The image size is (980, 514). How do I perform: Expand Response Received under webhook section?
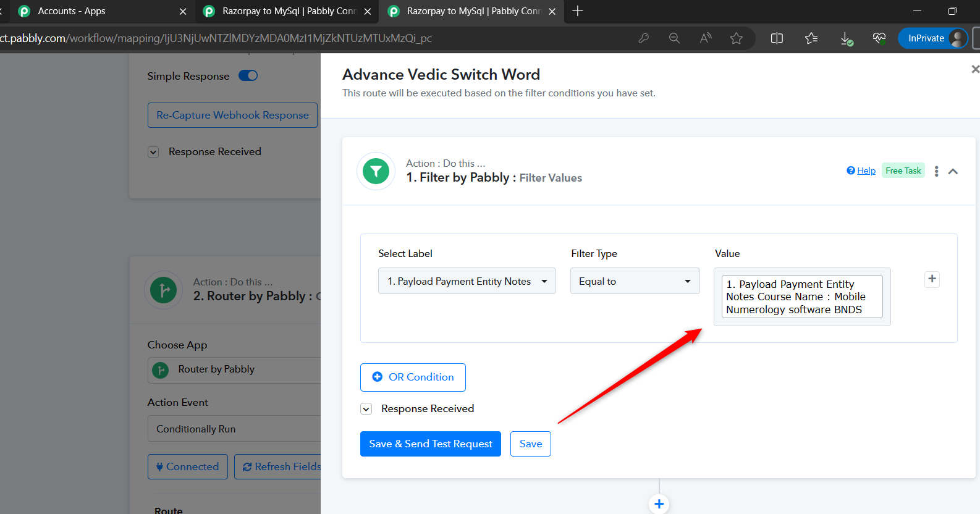[x=153, y=152]
